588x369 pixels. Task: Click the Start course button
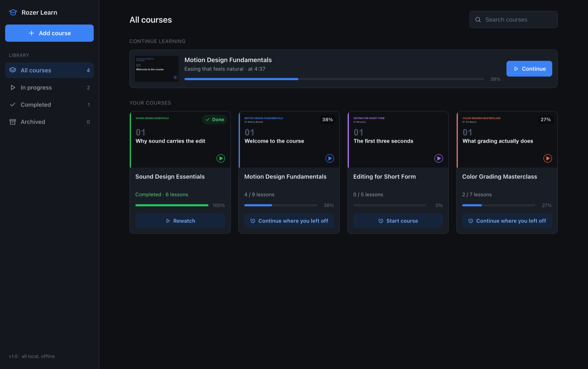pos(398,221)
